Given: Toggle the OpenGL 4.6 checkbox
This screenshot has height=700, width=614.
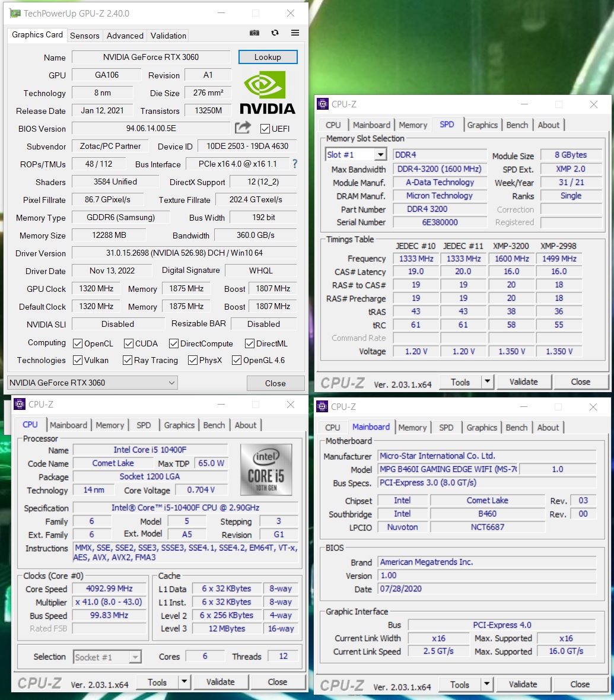Looking at the screenshot, I should pyautogui.click(x=237, y=360).
